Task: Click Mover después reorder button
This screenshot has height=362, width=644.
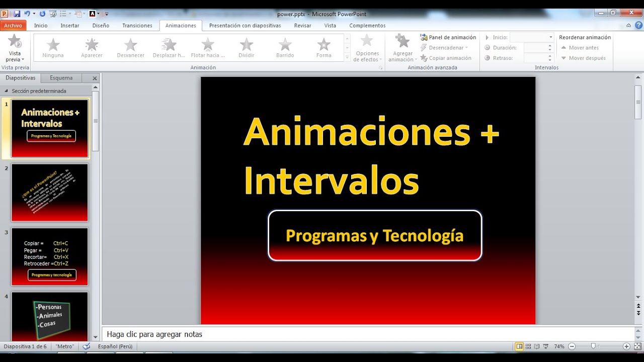Action: 583,58
